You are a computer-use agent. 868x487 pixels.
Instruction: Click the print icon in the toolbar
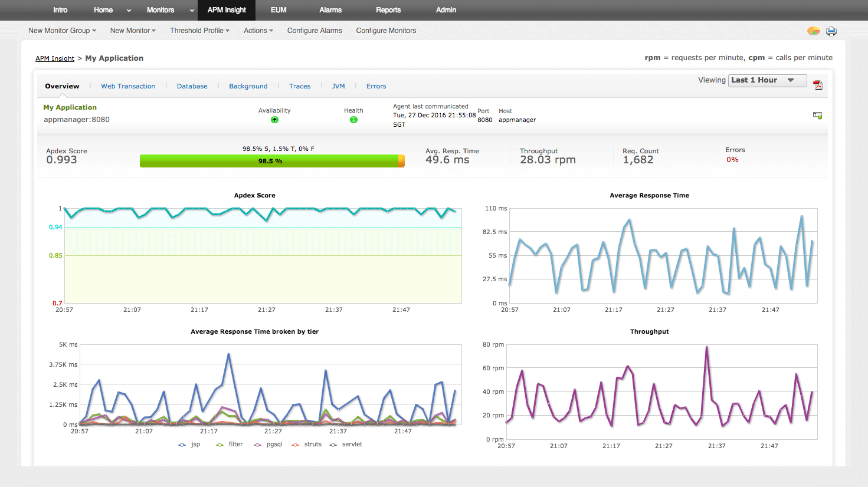pos(831,31)
